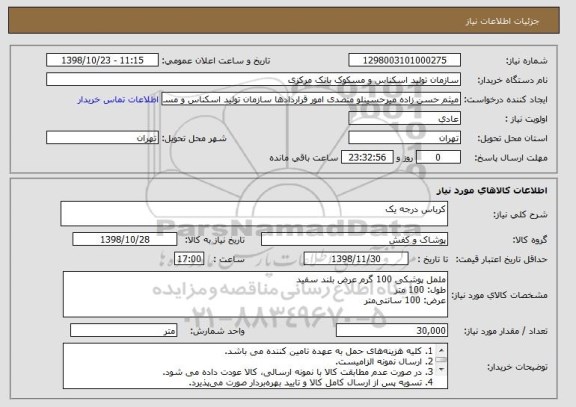Select the واحد شمارش field متر
This screenshot has width=576, height=407.
coord(124,331)
